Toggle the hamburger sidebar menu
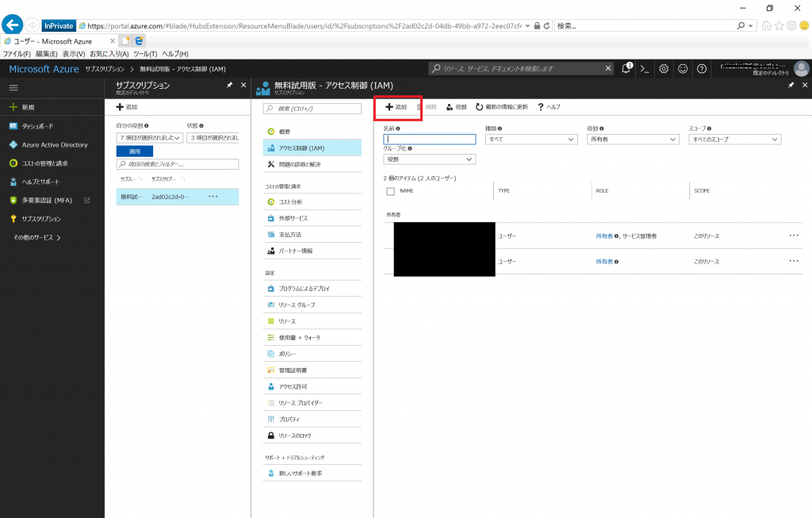Screen dimensions: 812x518 13,87
